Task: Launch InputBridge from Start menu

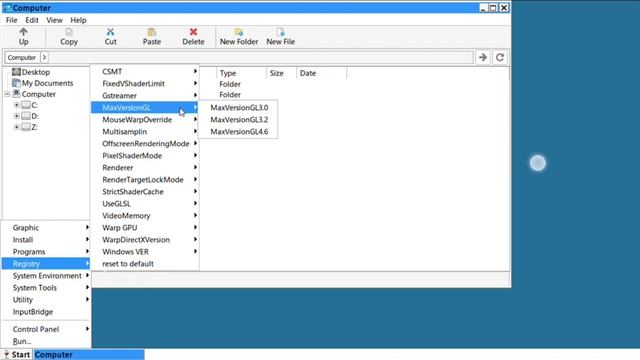Action: point(46,312)
